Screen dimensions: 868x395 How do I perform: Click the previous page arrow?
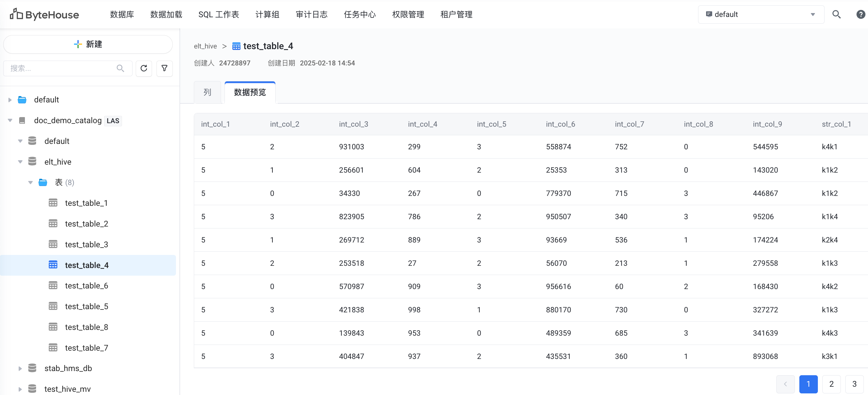pyautogui.click(x=785, y=384)
